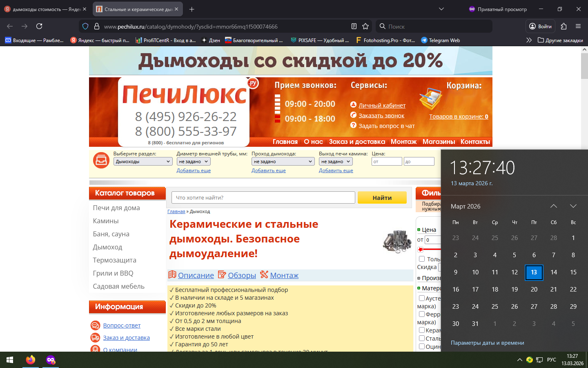Click the Обзоры pencil icon
Screen dimensions: 588x368
click(x=222, y=275)
